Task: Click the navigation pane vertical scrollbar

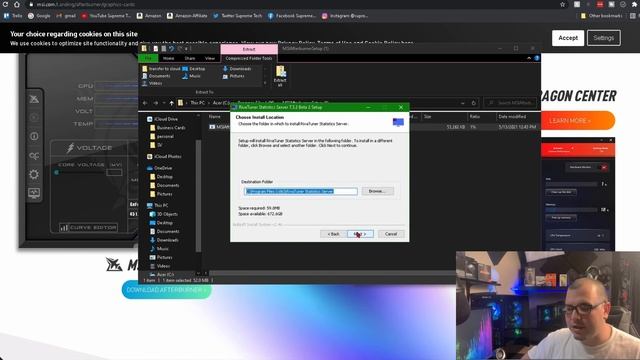Action: (x=199, y=196)
